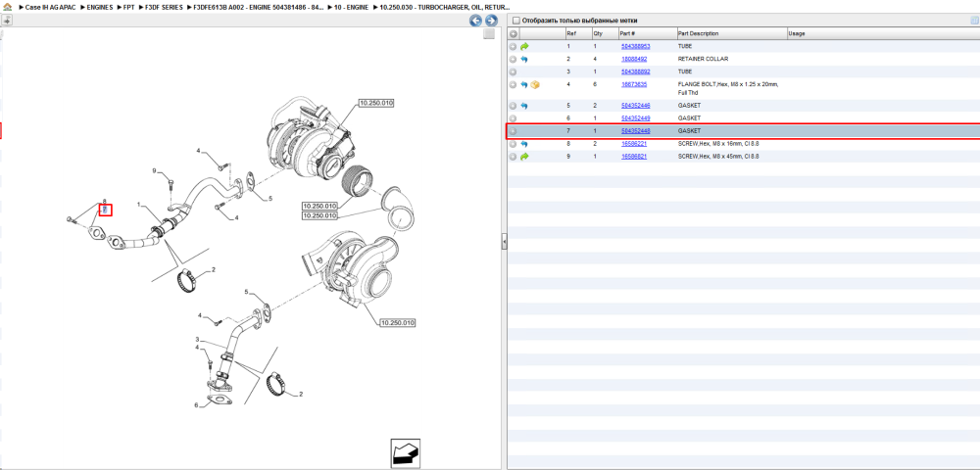Click green arrow icon for TUBE 504388953

(524, 46)
